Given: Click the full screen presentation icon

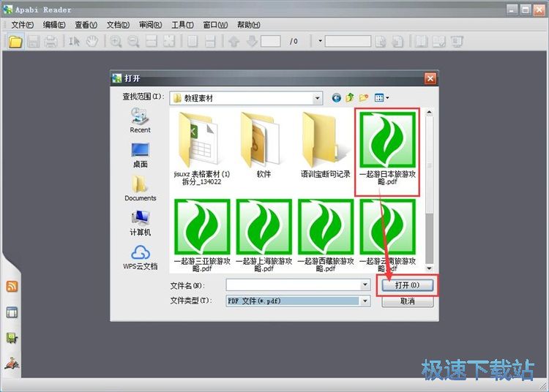Looking at the screenshot, I should (457, 41).
